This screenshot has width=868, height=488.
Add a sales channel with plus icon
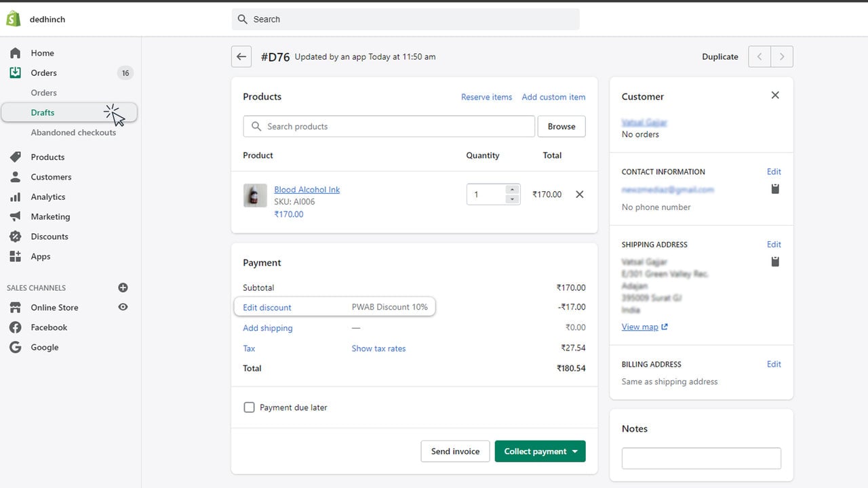pyautogui.click(x=123, y=288)
